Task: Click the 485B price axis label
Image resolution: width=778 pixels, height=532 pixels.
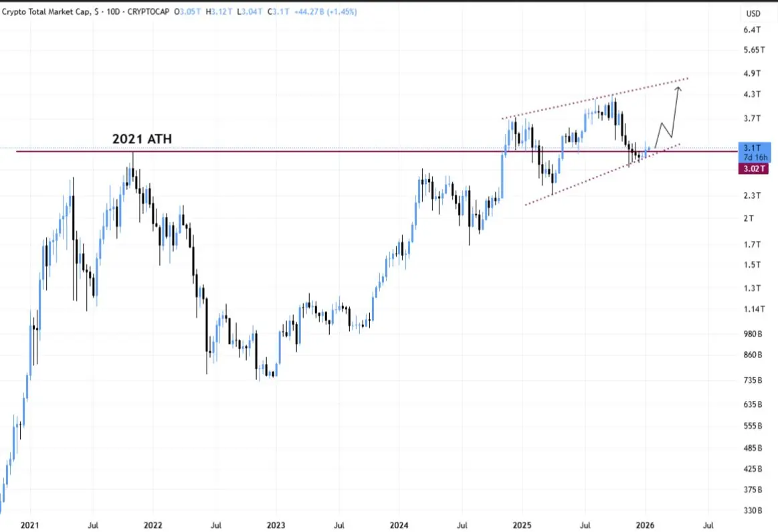Action: tap(753, 448)
